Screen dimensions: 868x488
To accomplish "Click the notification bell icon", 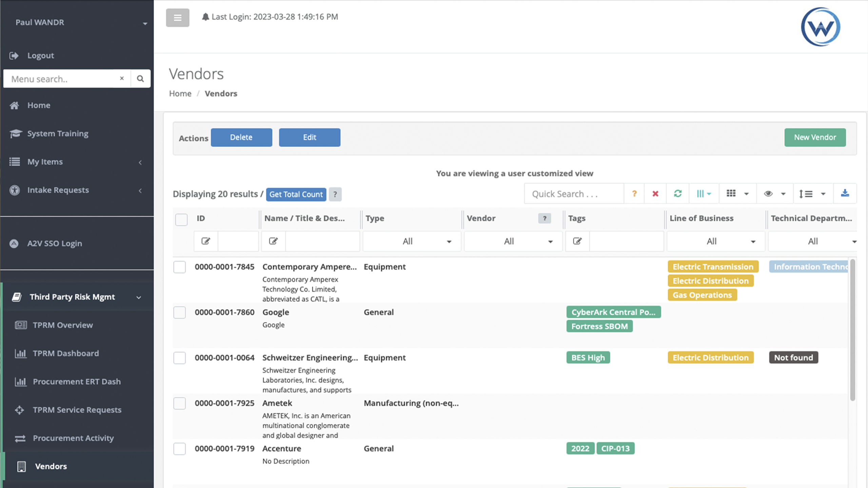I will [205, 17].
